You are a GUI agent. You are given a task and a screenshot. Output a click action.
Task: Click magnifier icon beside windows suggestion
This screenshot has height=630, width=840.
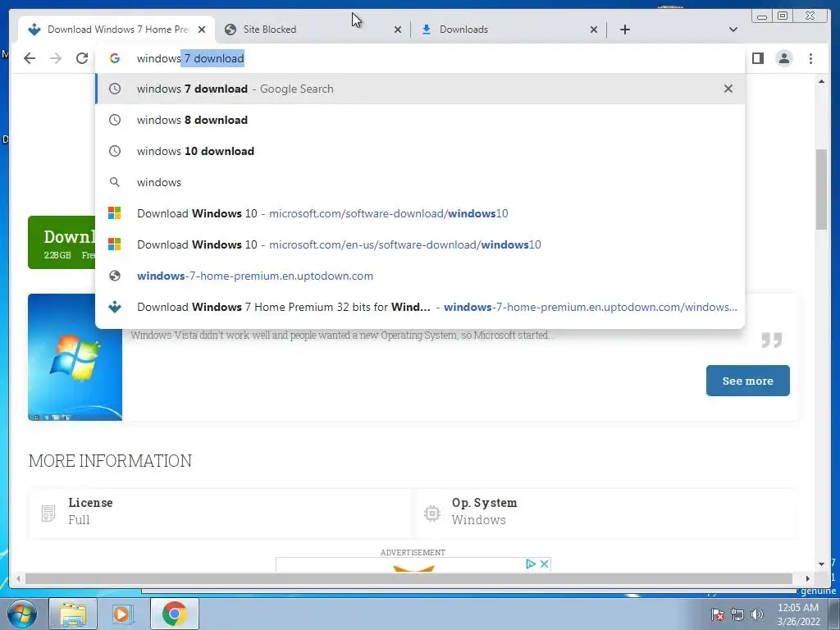point(115,182)
